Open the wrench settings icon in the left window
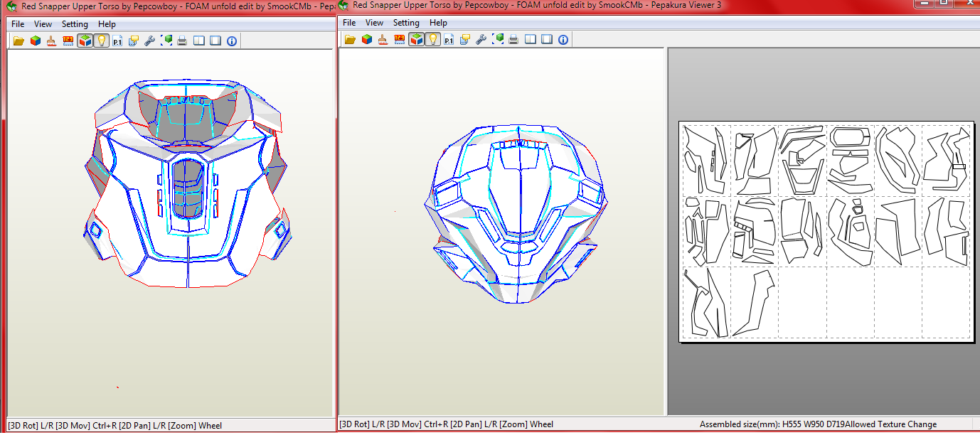 pos(149,41)
